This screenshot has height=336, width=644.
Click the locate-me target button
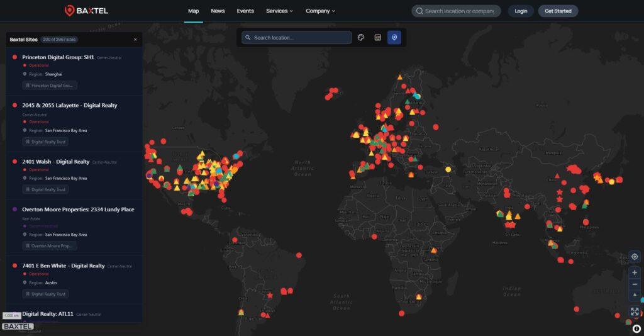click(x=635, y=257)
